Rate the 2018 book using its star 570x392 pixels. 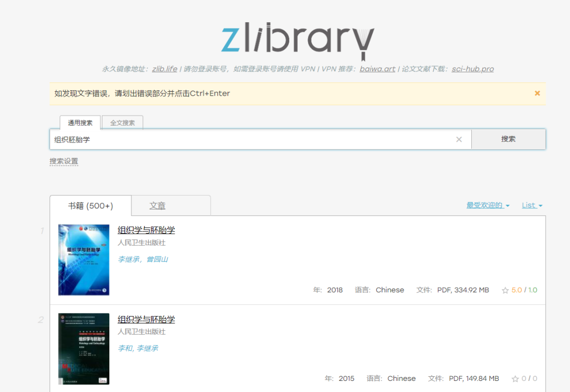(x=505, y=290)
